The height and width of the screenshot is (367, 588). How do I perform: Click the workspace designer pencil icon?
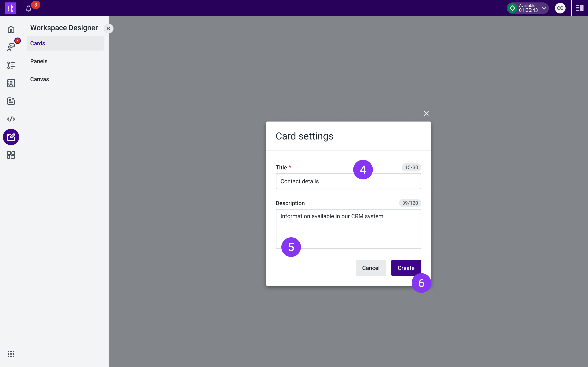point(11,137)
